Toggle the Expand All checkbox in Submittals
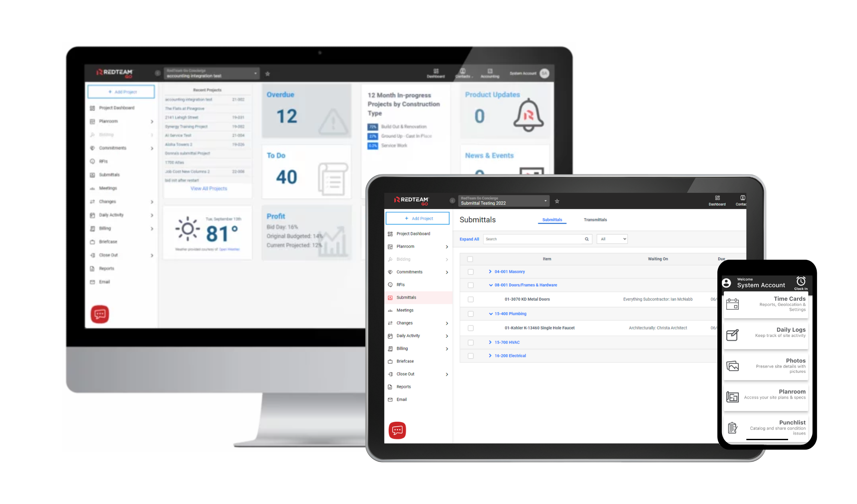The width and height of the screenshot is (857, 504). coord(468,239)
